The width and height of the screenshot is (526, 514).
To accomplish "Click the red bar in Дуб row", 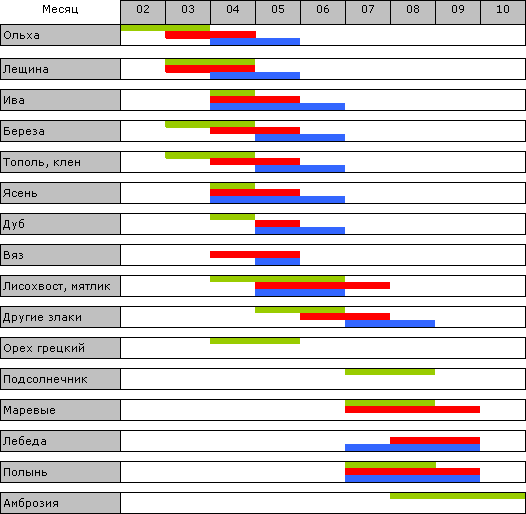I will click(277, 223).
